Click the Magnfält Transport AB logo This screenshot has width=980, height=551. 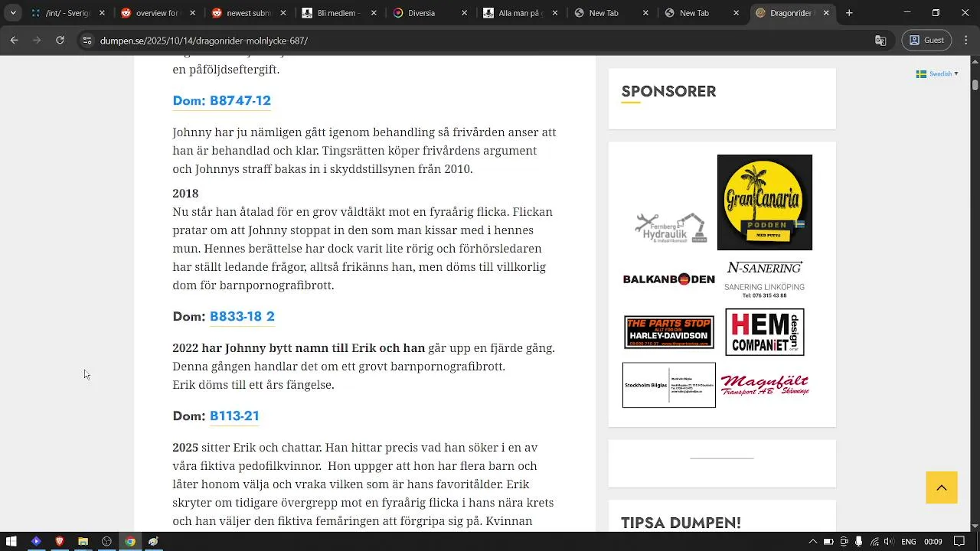pos(764,385)
